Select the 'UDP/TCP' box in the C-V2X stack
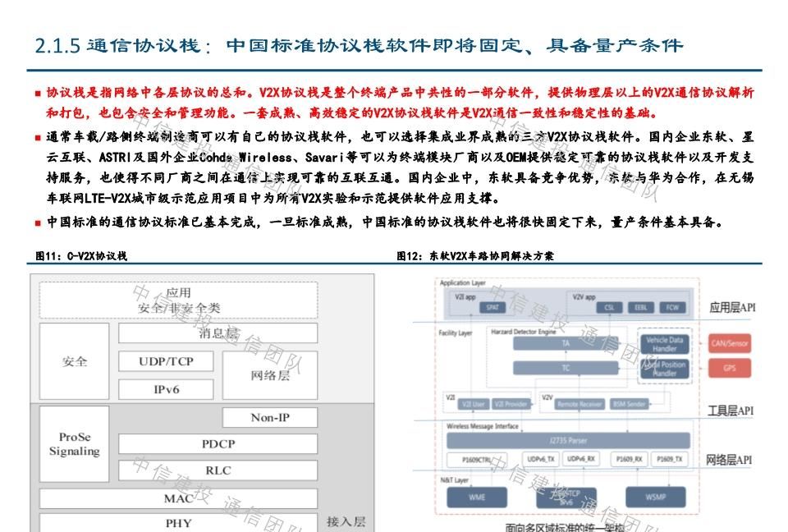Viewport: 788px width, 532px height. (x=166, y=361)
